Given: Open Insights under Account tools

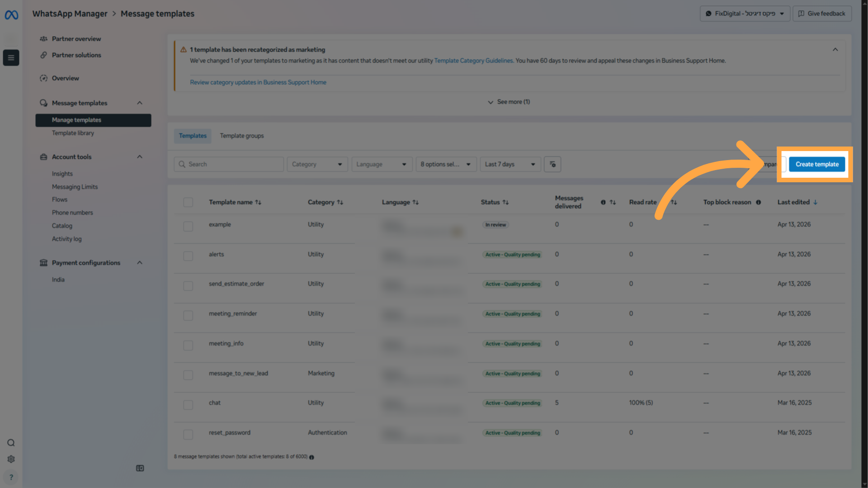Looking at the screenshot, I should 62,174.
